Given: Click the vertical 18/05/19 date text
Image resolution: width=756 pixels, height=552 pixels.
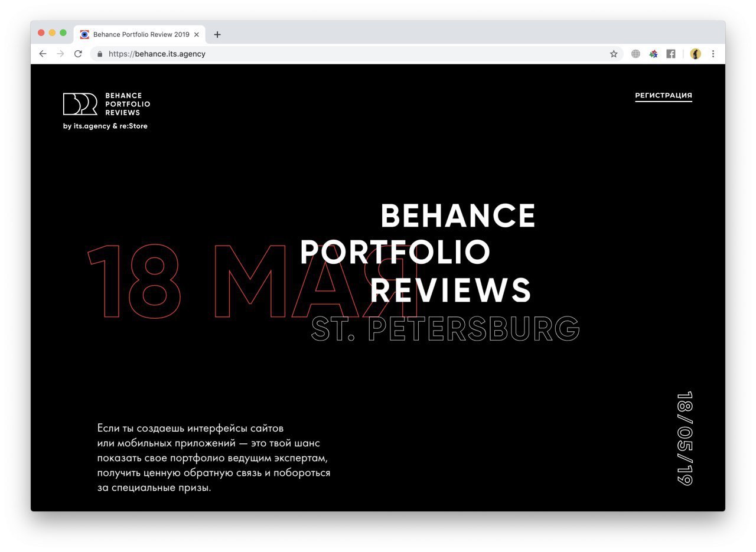Looking at the screenshot, I should tap(685, 438).
